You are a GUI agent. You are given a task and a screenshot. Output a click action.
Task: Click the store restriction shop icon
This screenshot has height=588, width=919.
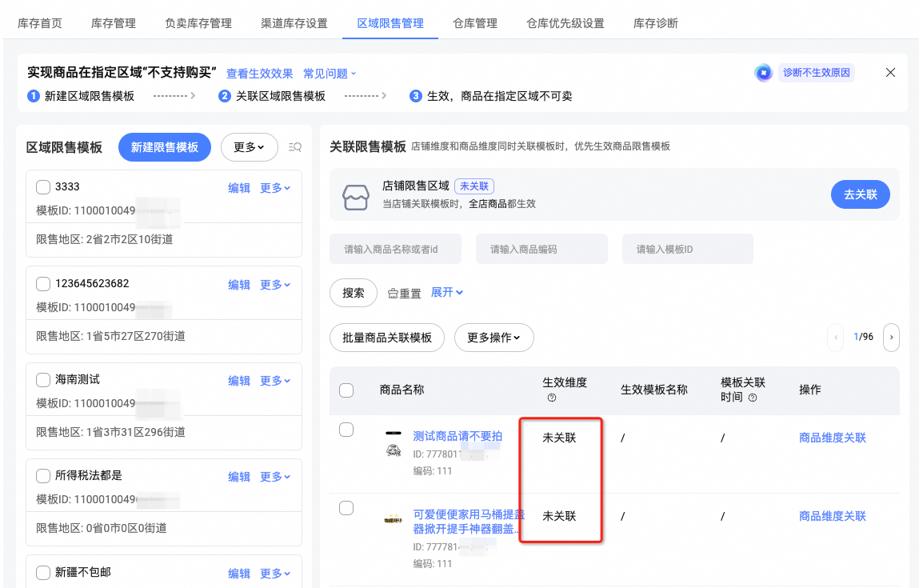(x=356, y=197)
